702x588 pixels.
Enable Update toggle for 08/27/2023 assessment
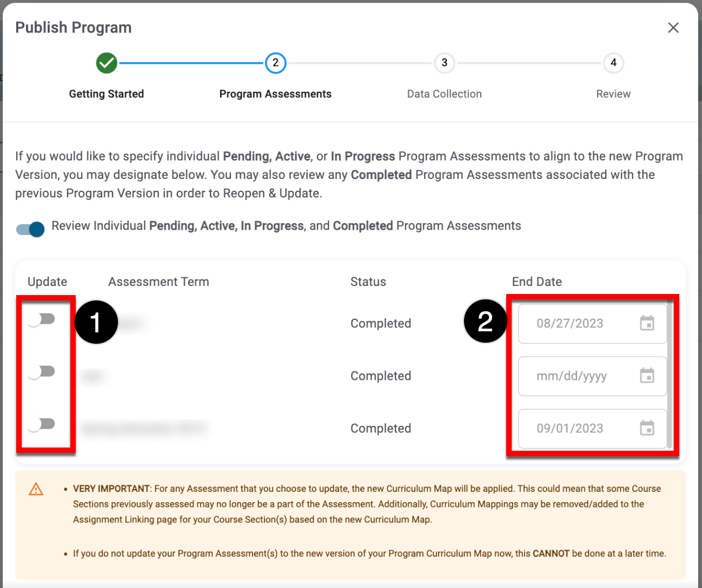(42, 319)
